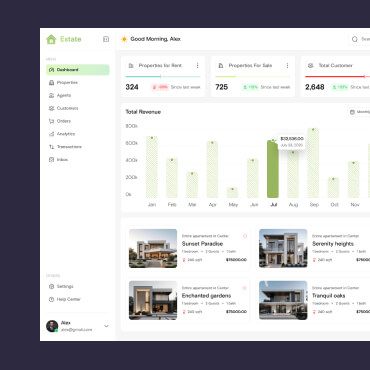
Task: Click the sun icon beside the greeting
Action: [124, 39]
